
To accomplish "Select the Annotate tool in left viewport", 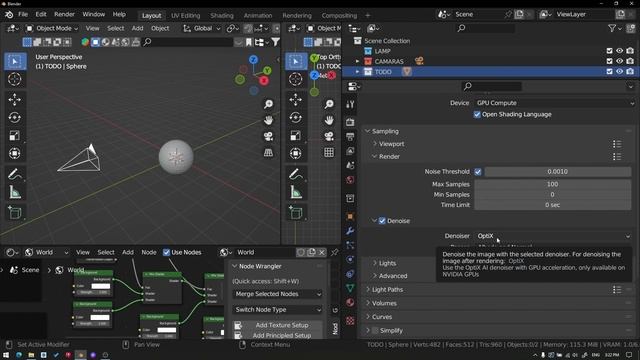I will click(x=15, y=174).
